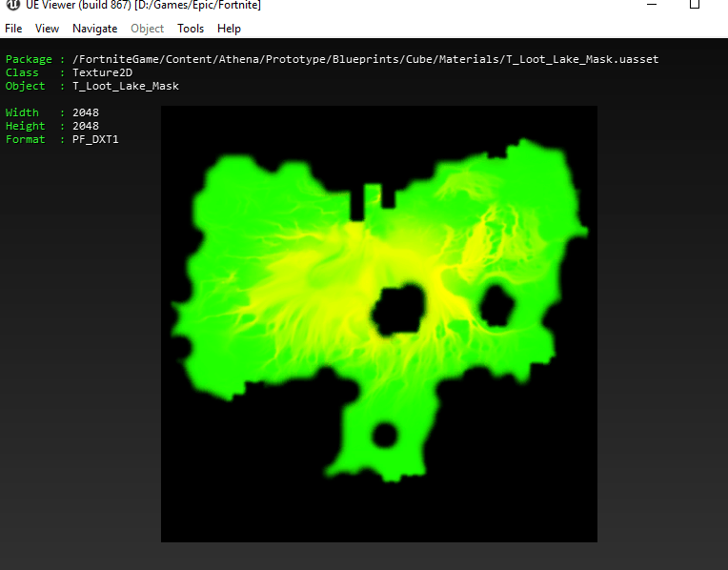
Task: Open the grayed-out Object menu
Action: [x=147, y=29]
